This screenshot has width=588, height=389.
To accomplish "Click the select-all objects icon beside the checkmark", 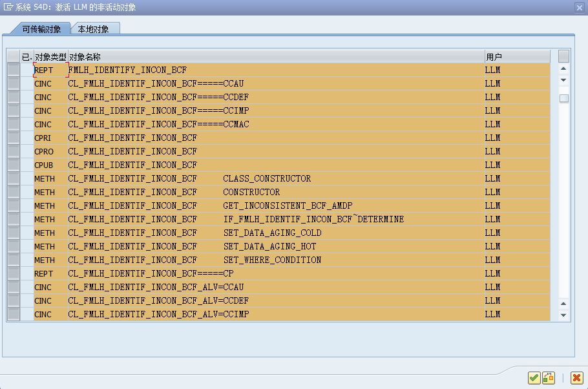I will [549, 378].
